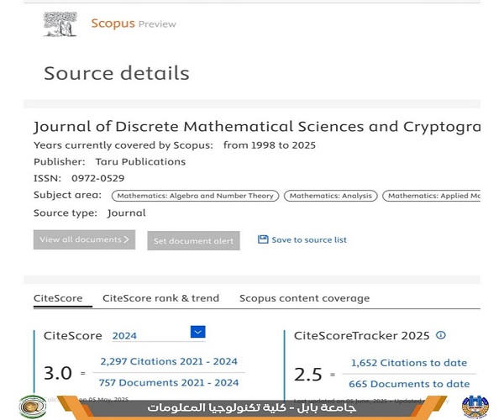Select the Mathematics: Analysis subject tag
This screenshot has height=420, width=504.
[x=331, y=196]
